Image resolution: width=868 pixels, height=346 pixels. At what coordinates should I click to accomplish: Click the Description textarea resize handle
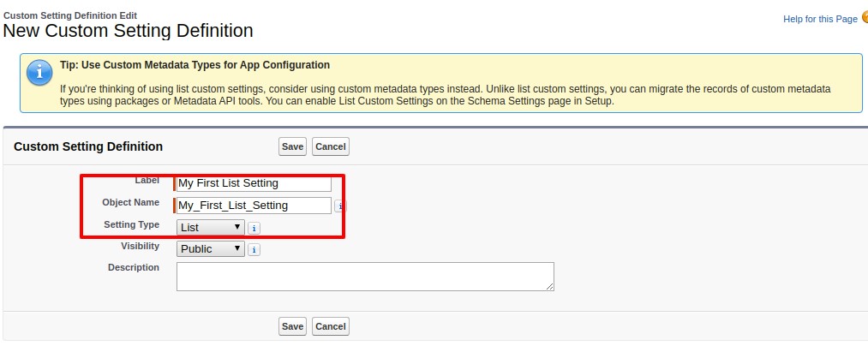point(550,287)
